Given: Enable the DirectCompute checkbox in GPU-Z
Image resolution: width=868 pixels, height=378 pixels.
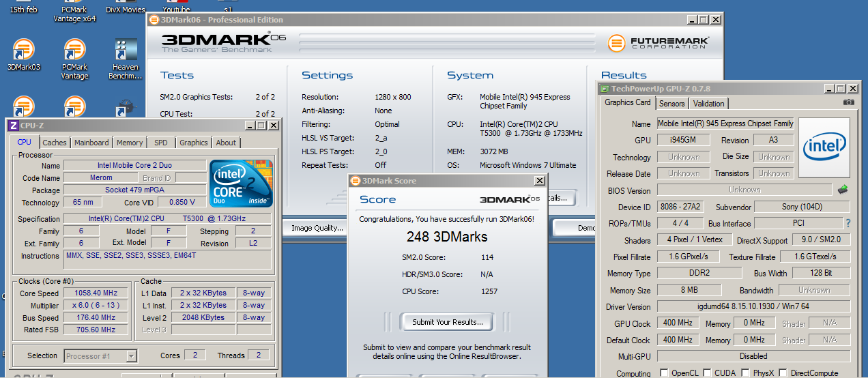Looking at the screenshot, I should (783, 373).
